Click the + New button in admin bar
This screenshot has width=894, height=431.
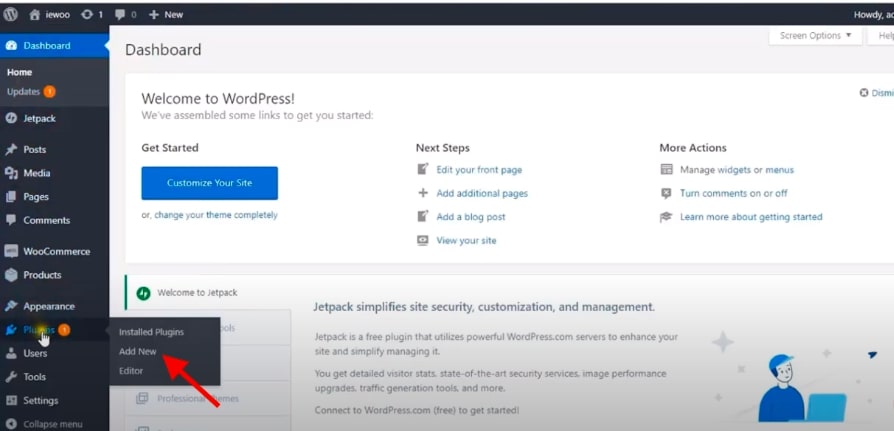[x=166, y=15]
